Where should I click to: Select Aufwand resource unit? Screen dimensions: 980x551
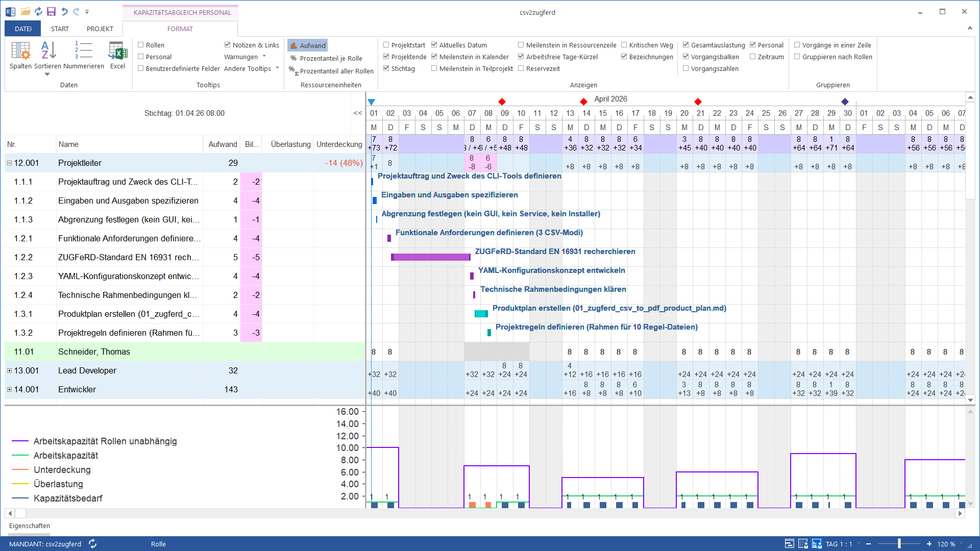coord(307,45)
